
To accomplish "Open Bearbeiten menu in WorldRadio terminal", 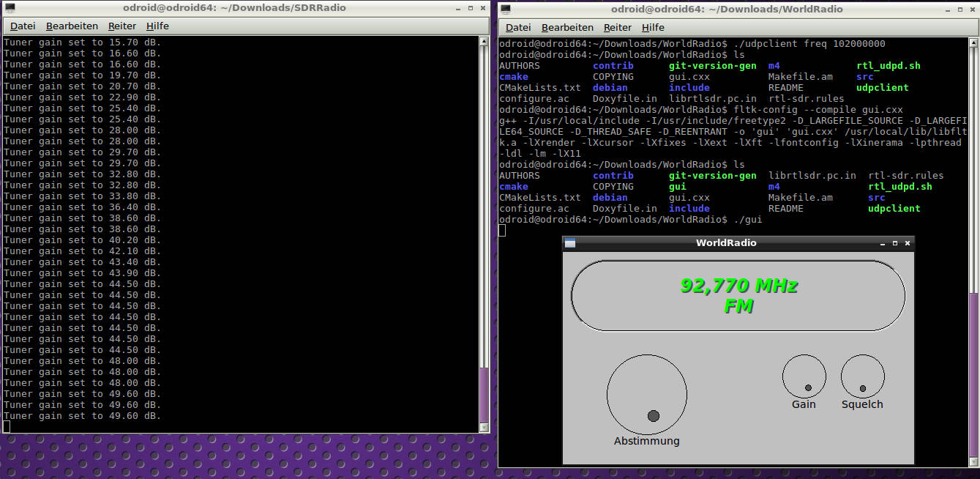I will point(567,28).
